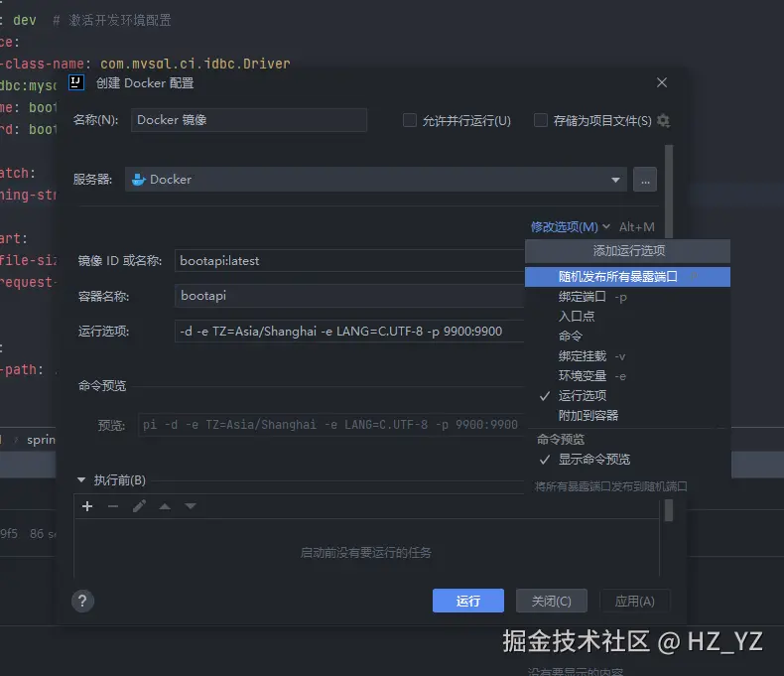Image resolution: width=784 pixels, height=676 pixels.
Task: Click the ... browse button next to server
Action: click(x=645, y=180)
